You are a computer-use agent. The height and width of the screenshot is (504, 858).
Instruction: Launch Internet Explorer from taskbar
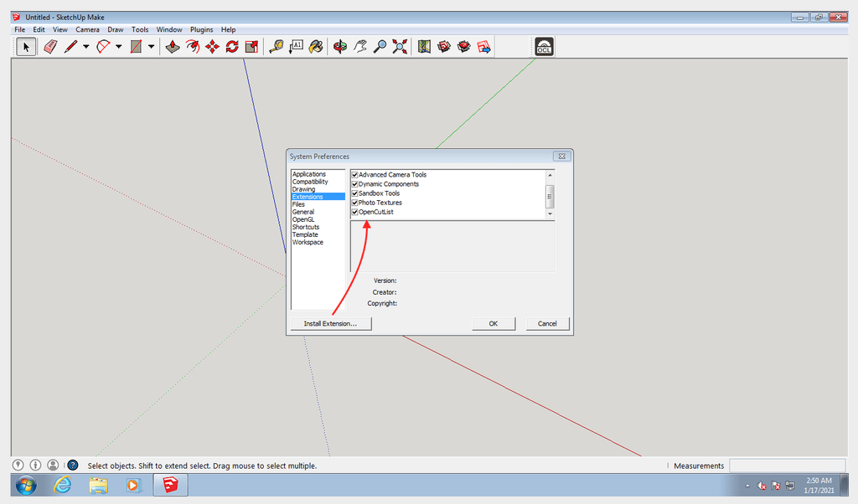click(x=62, y=485)
